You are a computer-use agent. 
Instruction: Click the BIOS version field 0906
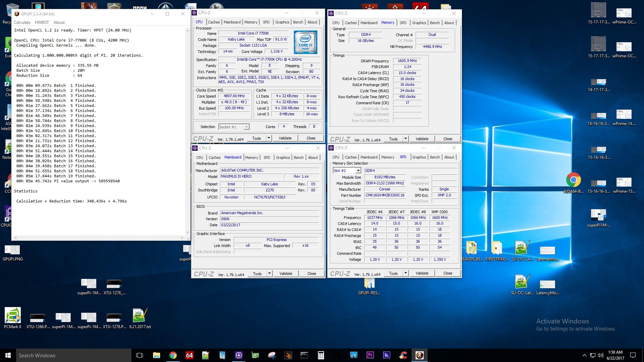click(269, 219)
